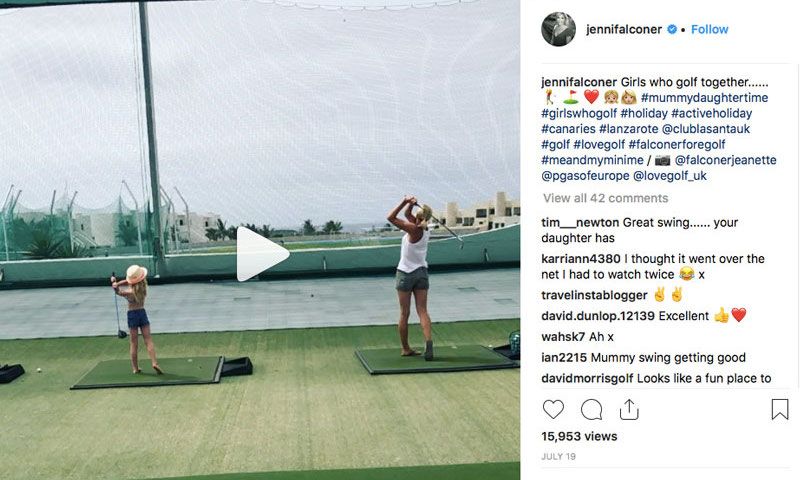Open #falconerforegolf hashtag

click(x=677, y=144)
